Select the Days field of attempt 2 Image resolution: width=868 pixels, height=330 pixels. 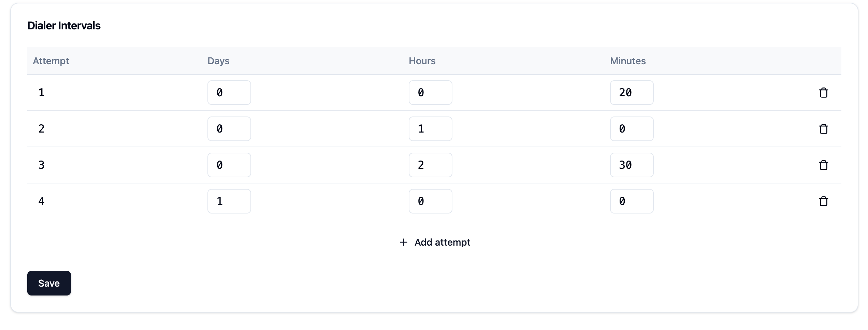[x=229, y=129]
